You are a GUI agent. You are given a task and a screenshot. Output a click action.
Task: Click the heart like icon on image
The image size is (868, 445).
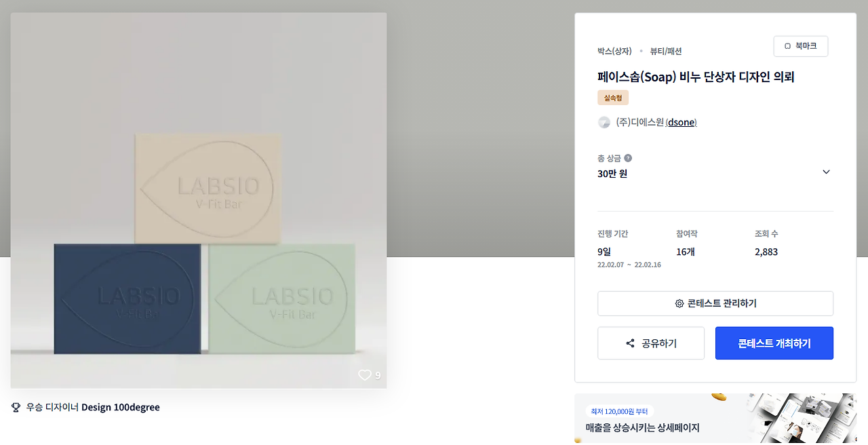(x=365, y=375)
